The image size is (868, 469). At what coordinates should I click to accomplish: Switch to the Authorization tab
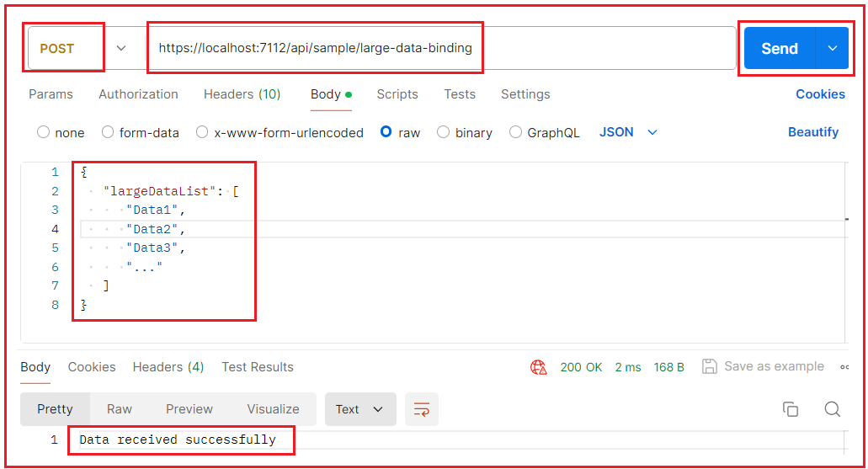point(138,94)
